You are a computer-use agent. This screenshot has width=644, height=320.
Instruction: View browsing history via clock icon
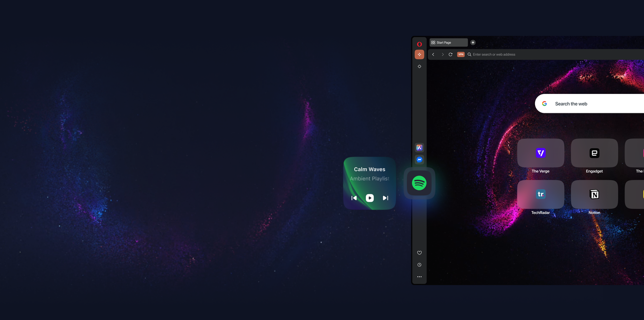click(x=419, y=264)
